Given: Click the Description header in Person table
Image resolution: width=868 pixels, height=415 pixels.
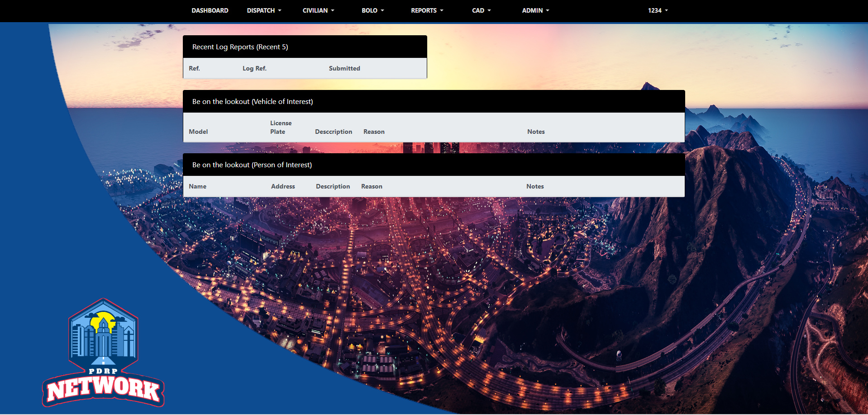Looking at the screenshot, I should click(333, 186).
